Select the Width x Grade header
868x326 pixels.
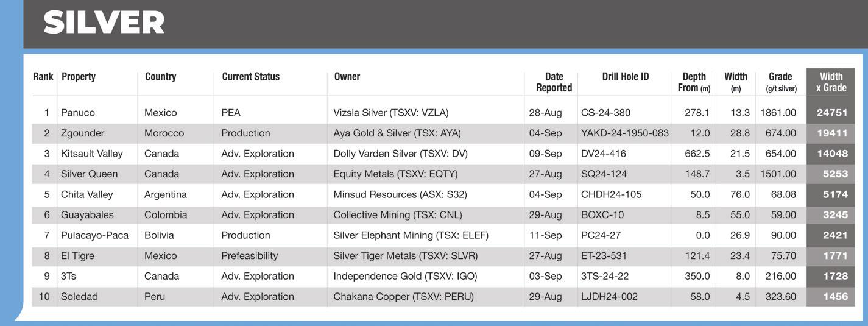(831, 82)
